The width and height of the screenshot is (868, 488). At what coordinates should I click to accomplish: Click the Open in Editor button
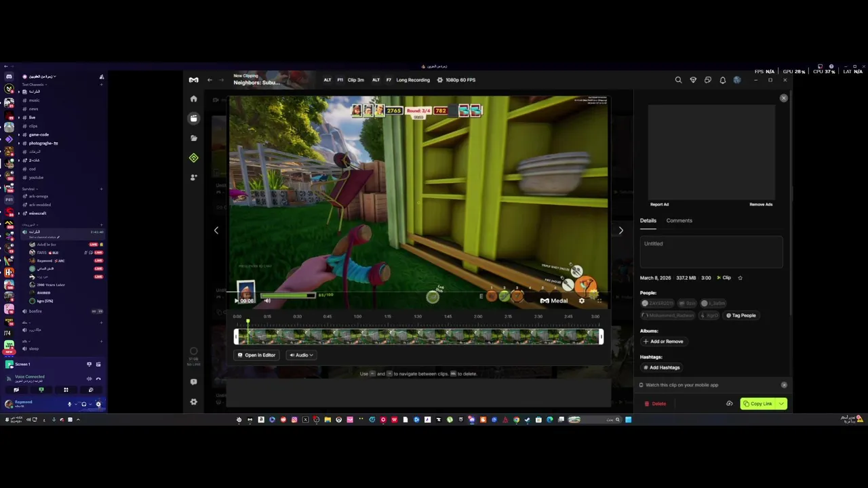[x=256, y=355]
